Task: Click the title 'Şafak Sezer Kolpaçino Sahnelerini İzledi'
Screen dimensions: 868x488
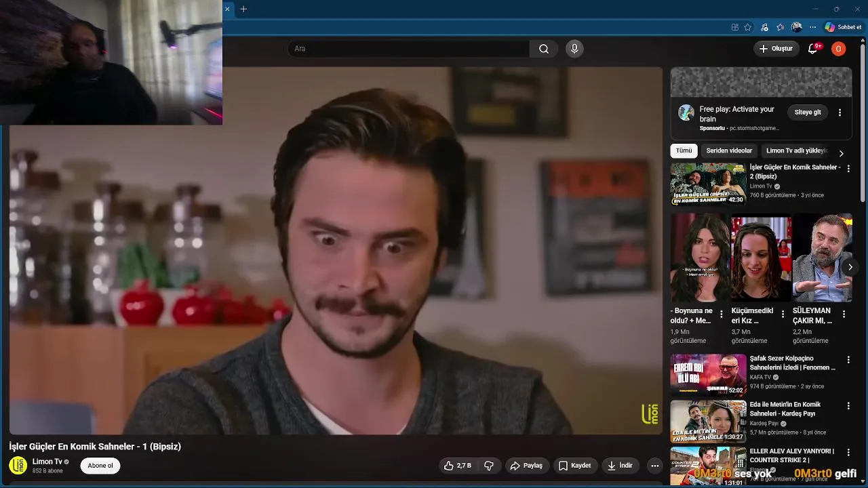Action: click(x=792, y=363)
